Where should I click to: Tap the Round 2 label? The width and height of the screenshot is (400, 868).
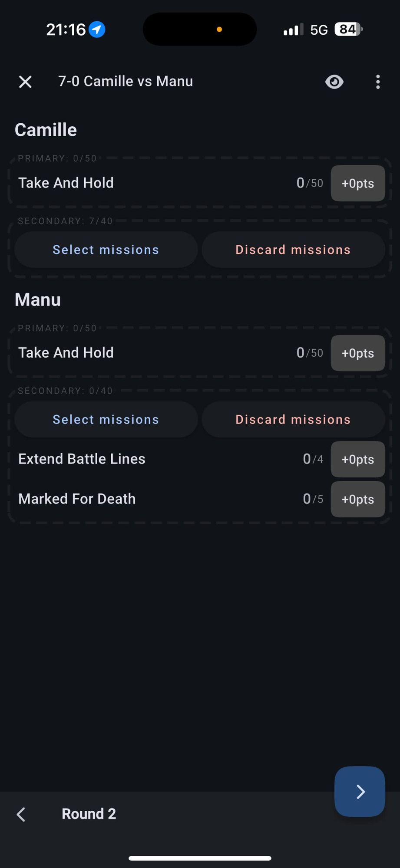89,814
